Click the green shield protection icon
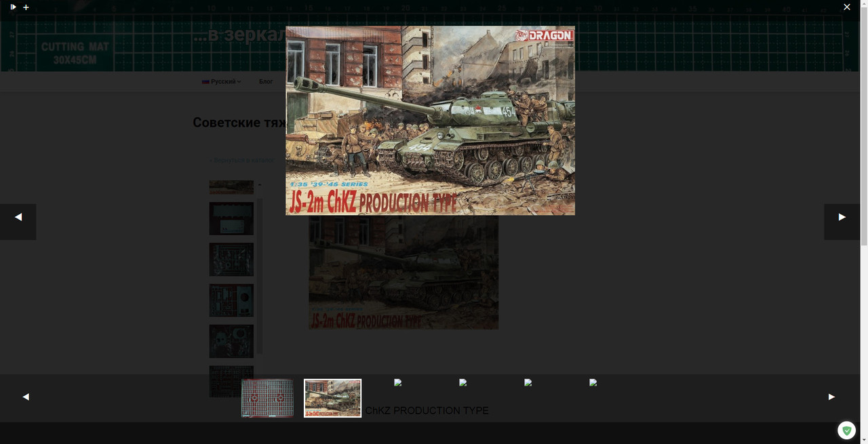This screenshot has width=868, height=444. pos(846,430)
